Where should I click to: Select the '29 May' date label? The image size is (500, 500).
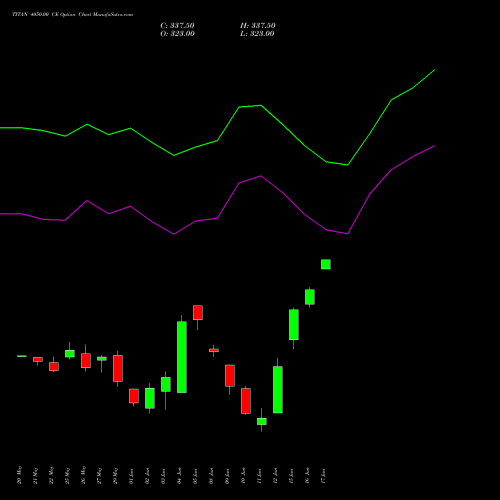(115, 476)
